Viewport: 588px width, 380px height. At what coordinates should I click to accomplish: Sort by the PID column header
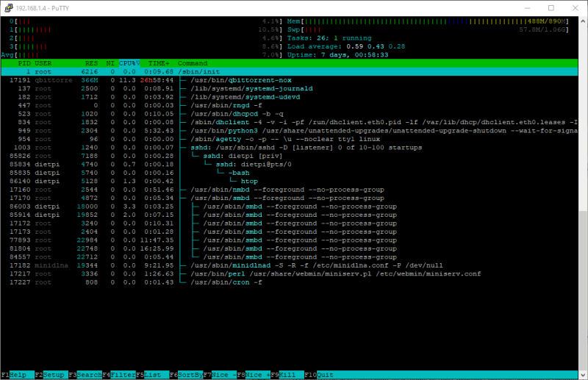[24, 63]
